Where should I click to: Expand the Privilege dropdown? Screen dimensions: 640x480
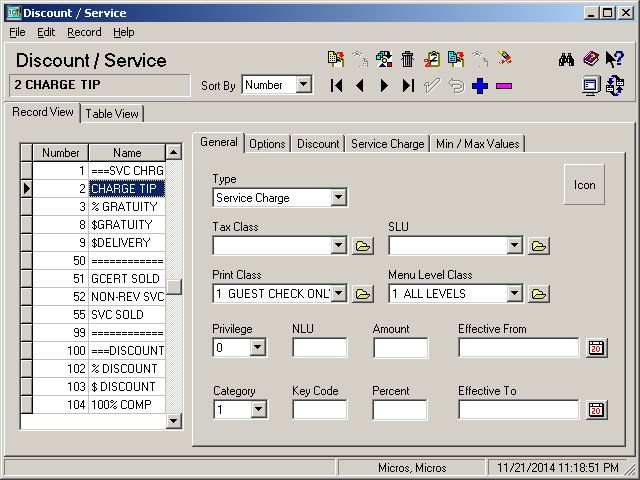click(258, 348)
